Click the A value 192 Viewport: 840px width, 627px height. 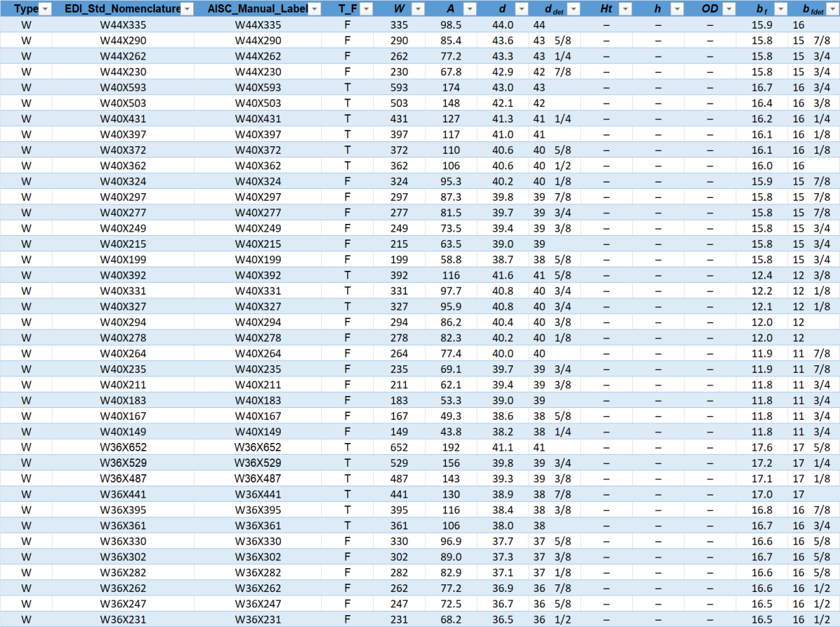click(x=450, y=448)
